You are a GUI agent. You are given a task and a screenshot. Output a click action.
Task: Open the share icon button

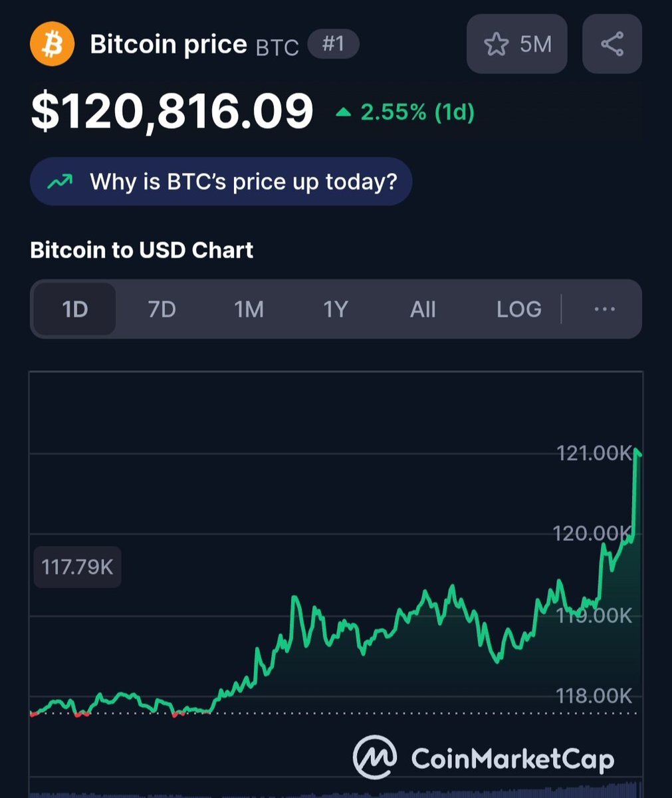[x=612, y=45]
